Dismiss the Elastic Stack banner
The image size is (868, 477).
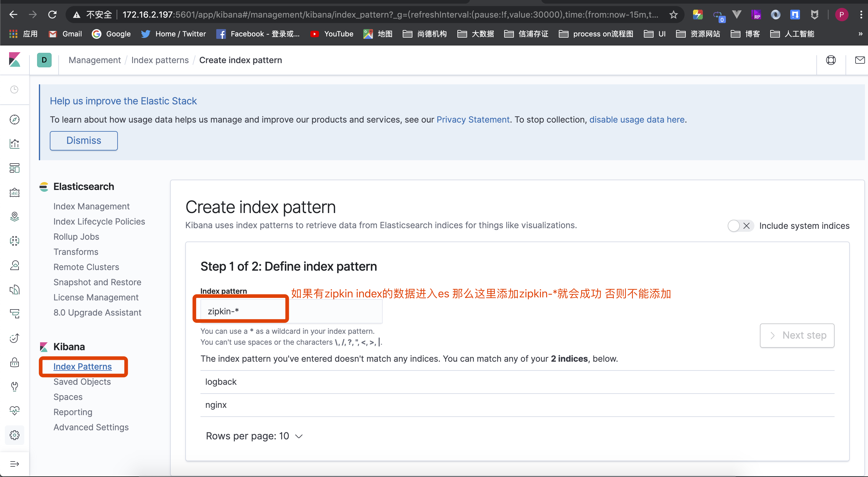click(x=84, y=140)
